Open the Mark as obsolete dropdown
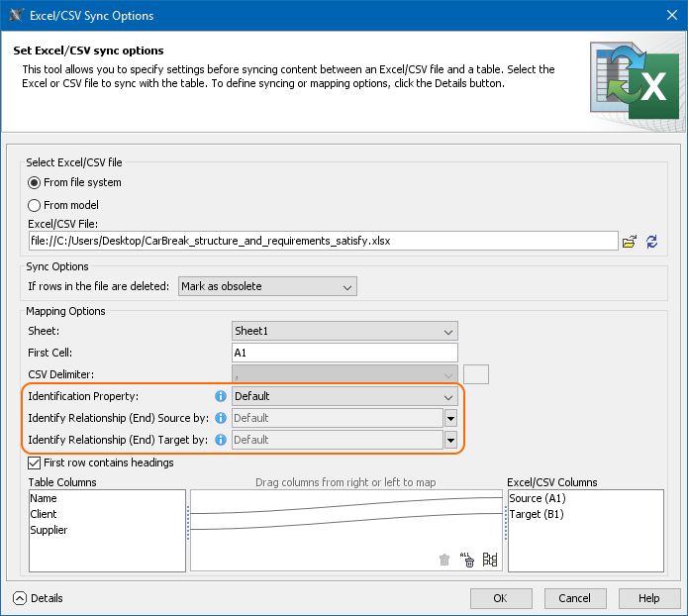 point(267,286)
